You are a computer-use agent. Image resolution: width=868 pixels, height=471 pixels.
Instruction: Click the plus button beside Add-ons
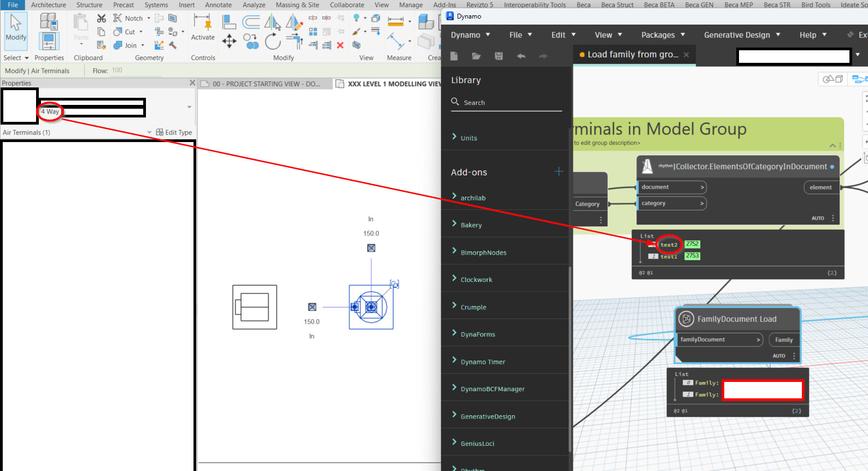pos(558,172)
